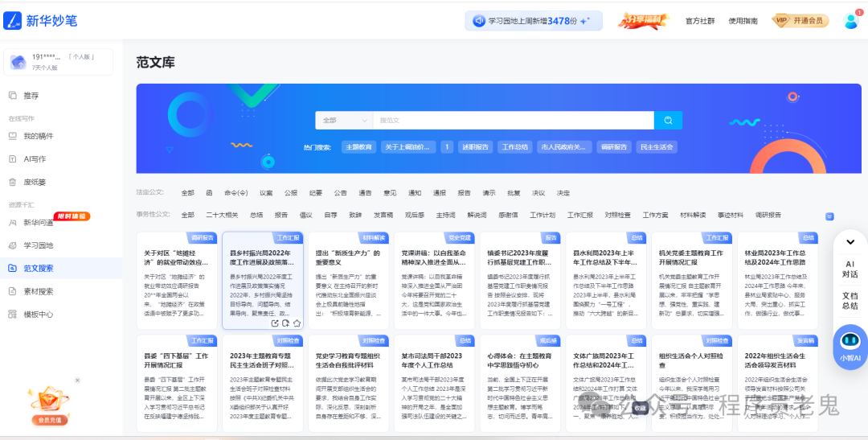Click the 新华问道 sidebar icon
The height and width of the screenshot is (440, 868).
point(13,222)
